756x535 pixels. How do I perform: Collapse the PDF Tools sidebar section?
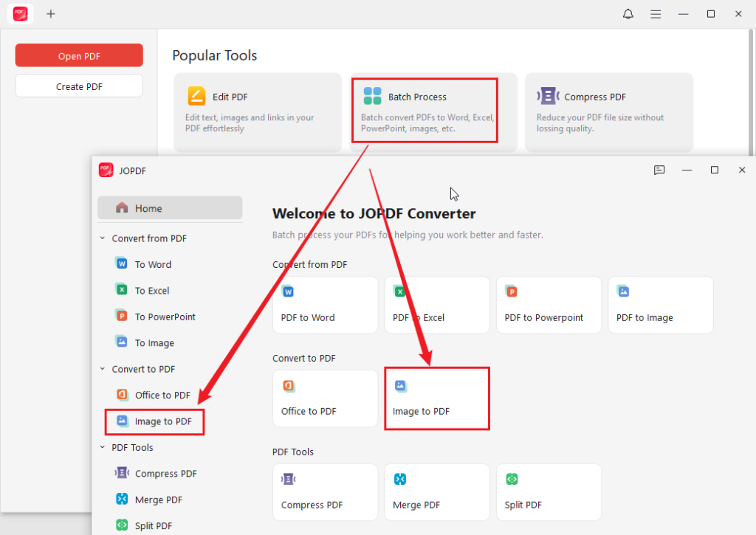pos(102,446)
